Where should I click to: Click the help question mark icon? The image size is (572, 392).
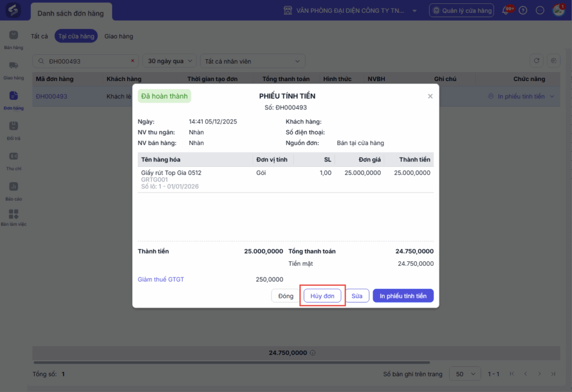[523, 10]
